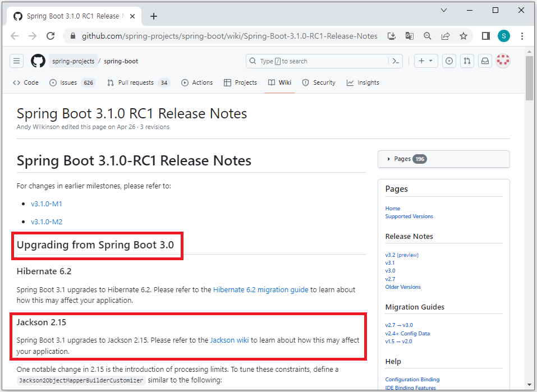Click the scrollbar down arrow

click(529, 385)
